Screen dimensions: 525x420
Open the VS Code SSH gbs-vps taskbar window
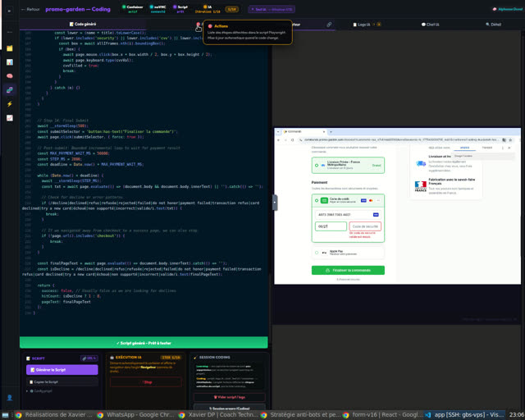click(465, 415)
